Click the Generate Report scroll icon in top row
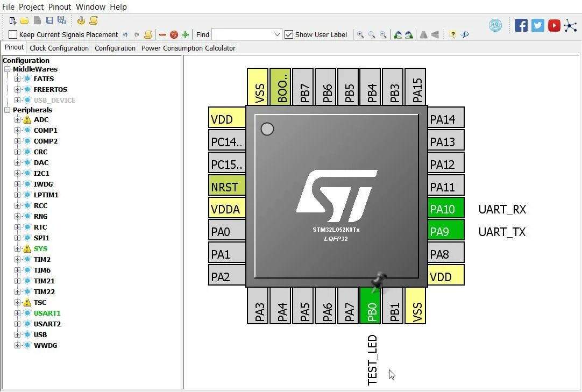 click(x=94, y=21)
